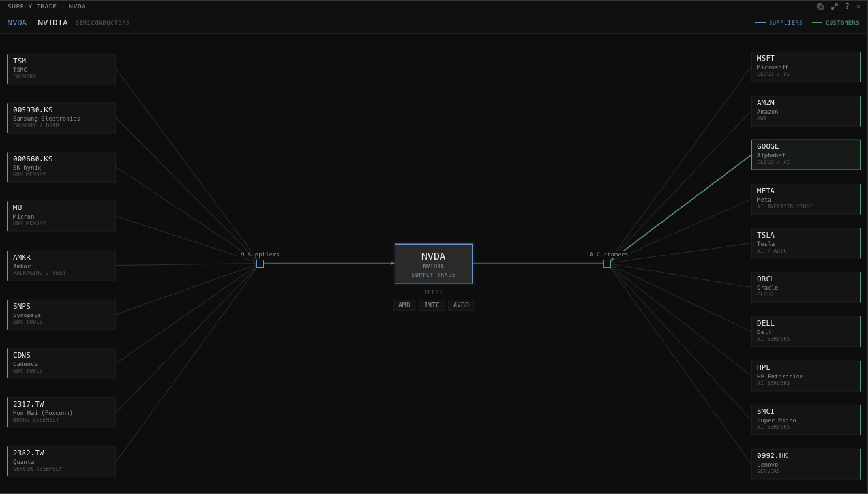Image resolution: width=868 pixels, height=494 pixels.
Task: Click the Customers legend entry
Action: 835,23
